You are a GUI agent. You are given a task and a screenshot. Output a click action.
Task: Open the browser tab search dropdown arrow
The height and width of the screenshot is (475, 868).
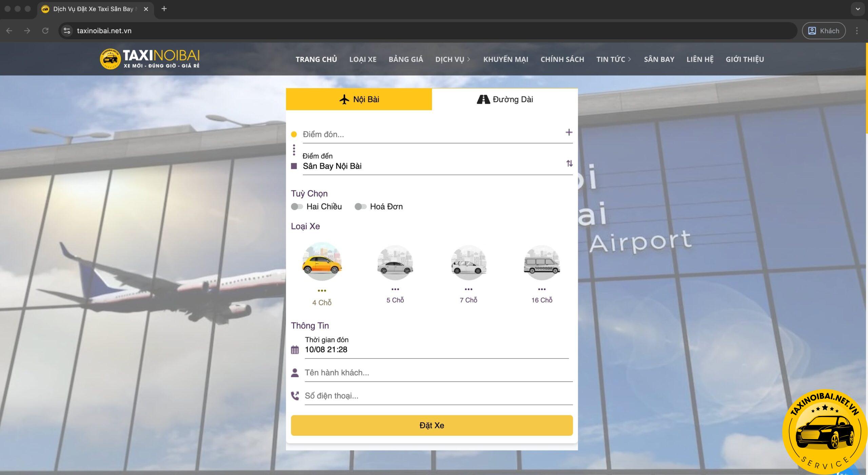coord(857,9)
